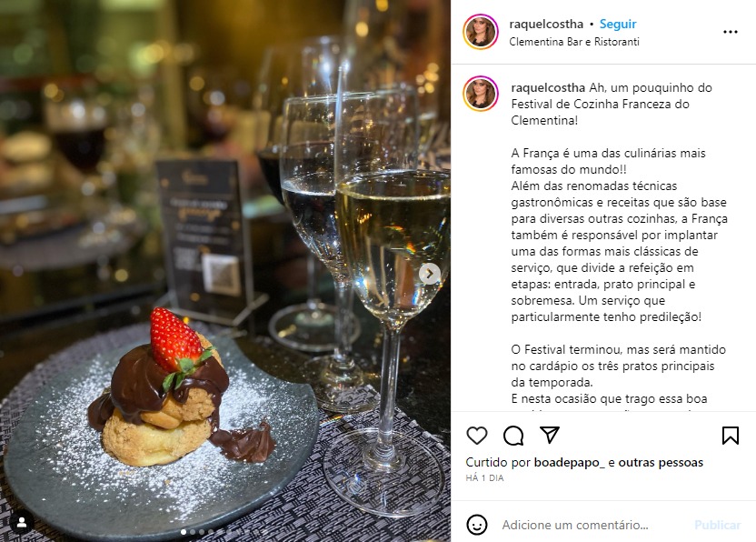
Task: Advance to the next photo with arrow
Action: tap(429, 274)
